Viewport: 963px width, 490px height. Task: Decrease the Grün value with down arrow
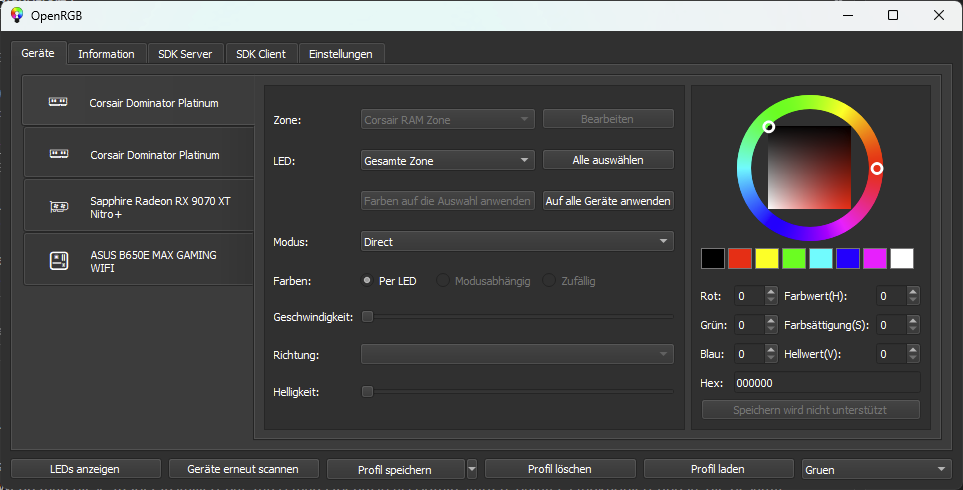click(x=771, y=330)
